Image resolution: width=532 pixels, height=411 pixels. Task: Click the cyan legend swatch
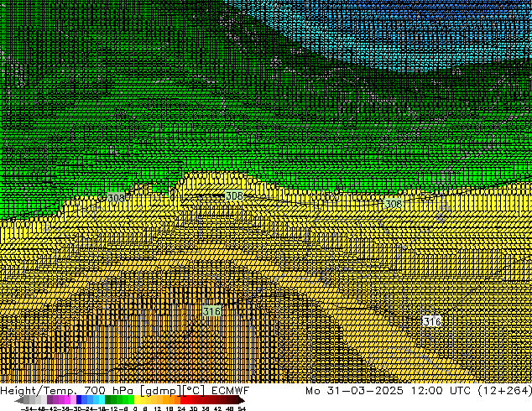[102, 399]
